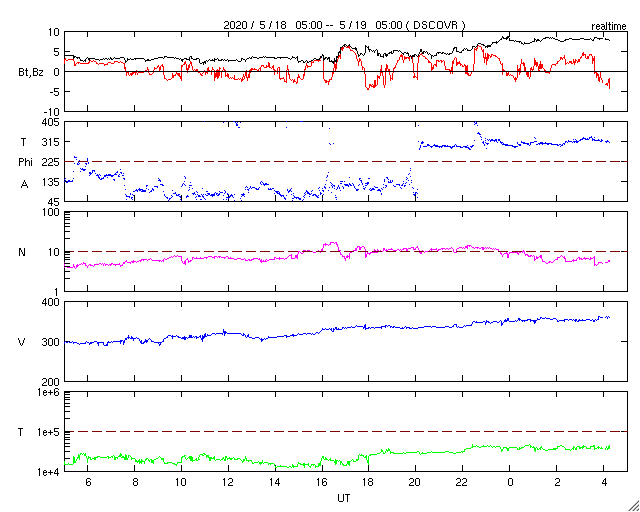Click the '8' hour label on UT axis
Viewport: 640px width, 512px height.
click(x=135, y=483)
